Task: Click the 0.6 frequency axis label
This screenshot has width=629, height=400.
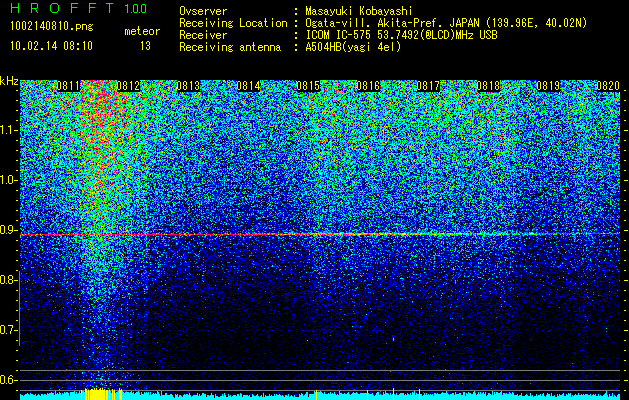Action: point(9,380)
